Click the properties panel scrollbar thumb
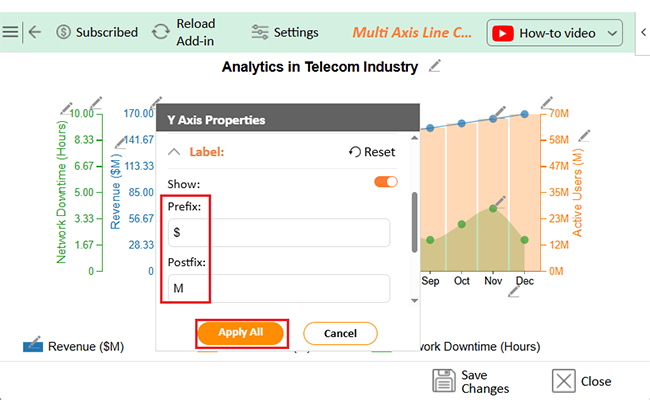Viewport: 650px width, 412px height. pos(414,222)
